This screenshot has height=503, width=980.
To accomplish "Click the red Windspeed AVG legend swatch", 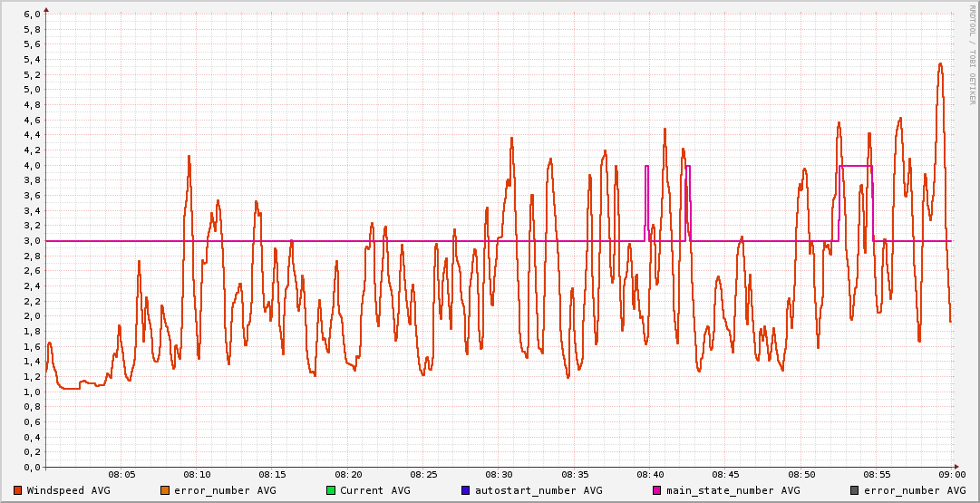I will coord(17,490).
